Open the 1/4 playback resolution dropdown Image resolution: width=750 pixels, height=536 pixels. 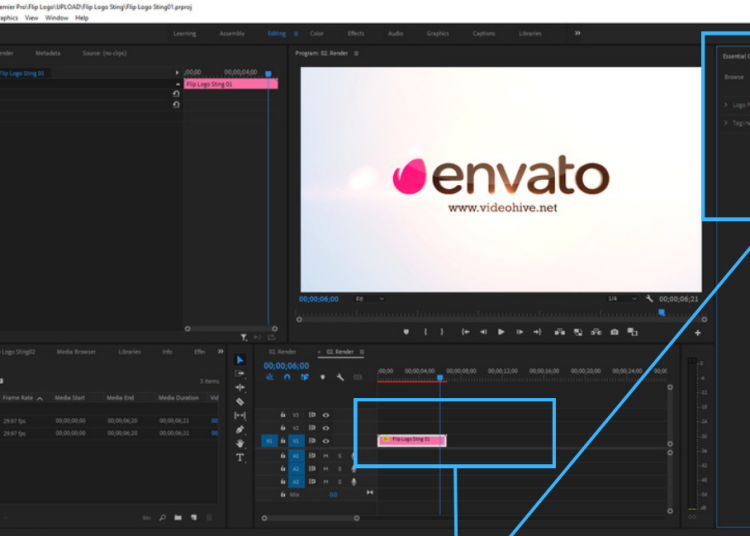tap(621, 299)
